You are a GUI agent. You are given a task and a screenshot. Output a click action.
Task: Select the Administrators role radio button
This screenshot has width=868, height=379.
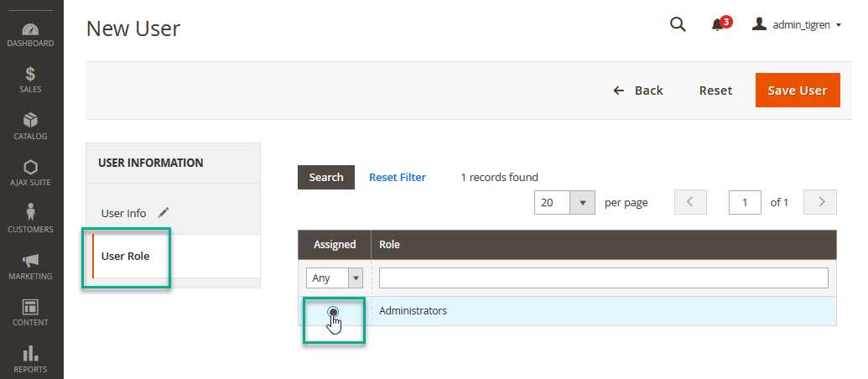[333, 312]
